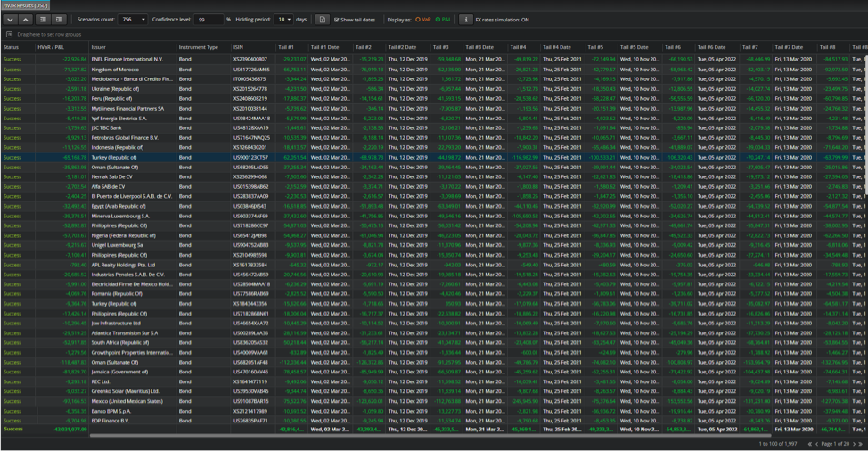868x451 pixels.
Task: Select the Egypt (Arab Republic of) cell
Action: [133, 206]
